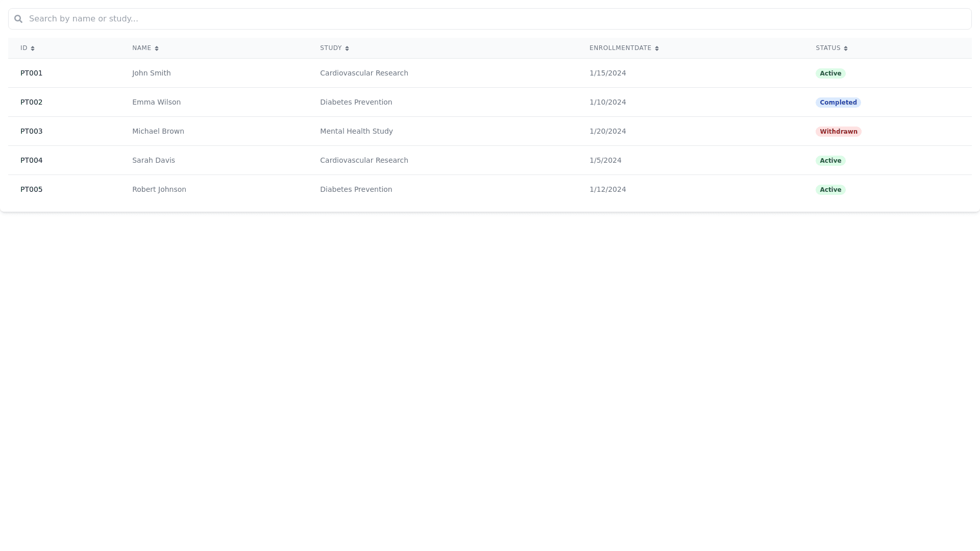Select patient ID PT001
980x551 pixels.
tap(32, 73)
